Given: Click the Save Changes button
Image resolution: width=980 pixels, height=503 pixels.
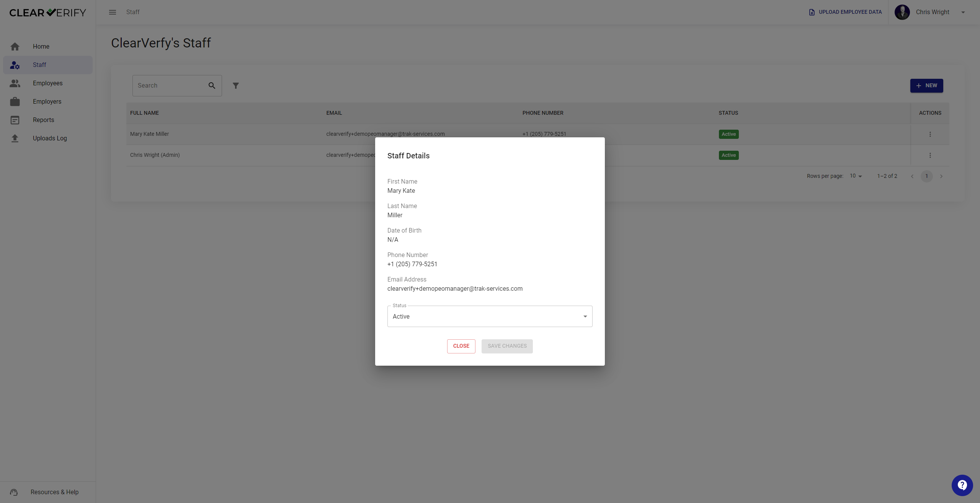Looking at the screenshot, I should click(x=507, y=346).
